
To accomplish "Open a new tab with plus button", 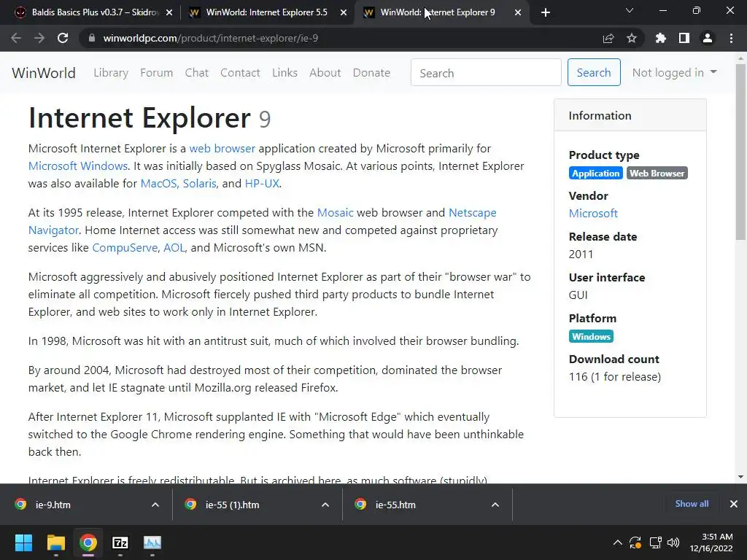I will click(546, 12).
